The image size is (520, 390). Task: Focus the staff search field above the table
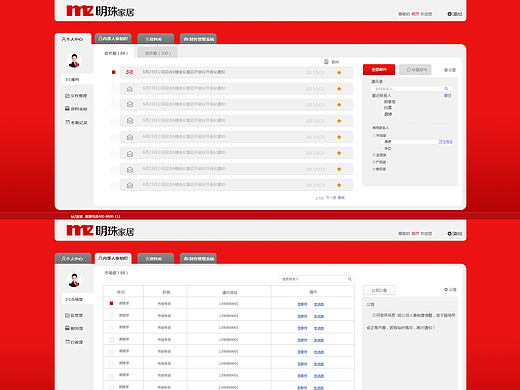[316, 279]
